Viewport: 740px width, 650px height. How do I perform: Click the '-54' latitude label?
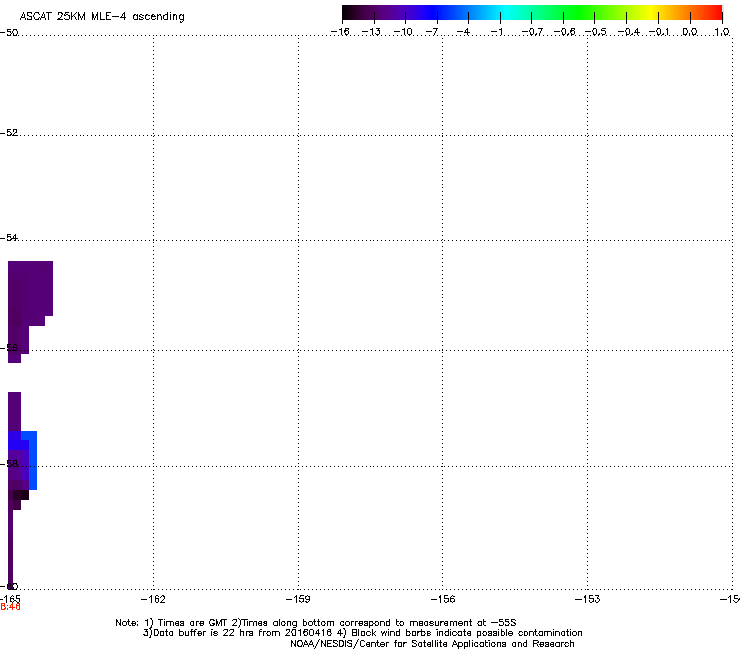coord(9,237)
